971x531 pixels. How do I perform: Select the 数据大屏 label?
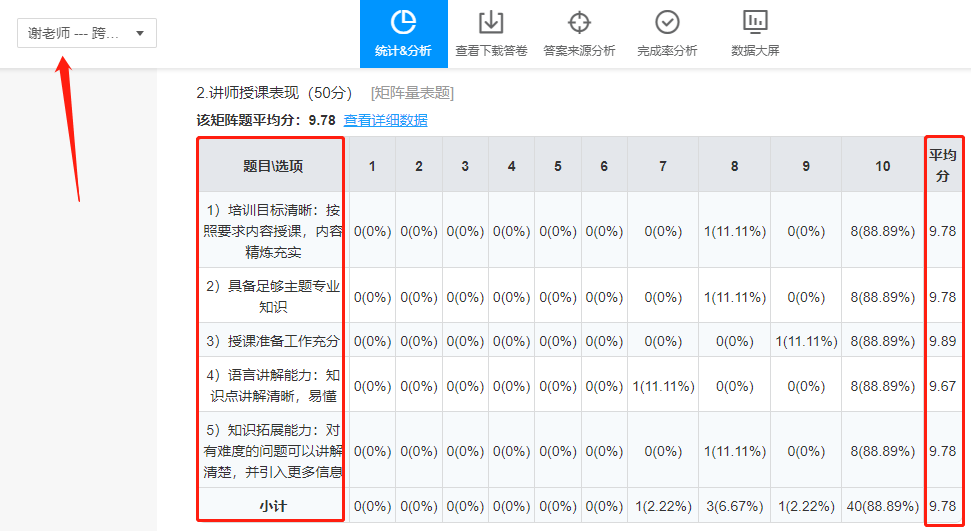[x=755, y=51]
